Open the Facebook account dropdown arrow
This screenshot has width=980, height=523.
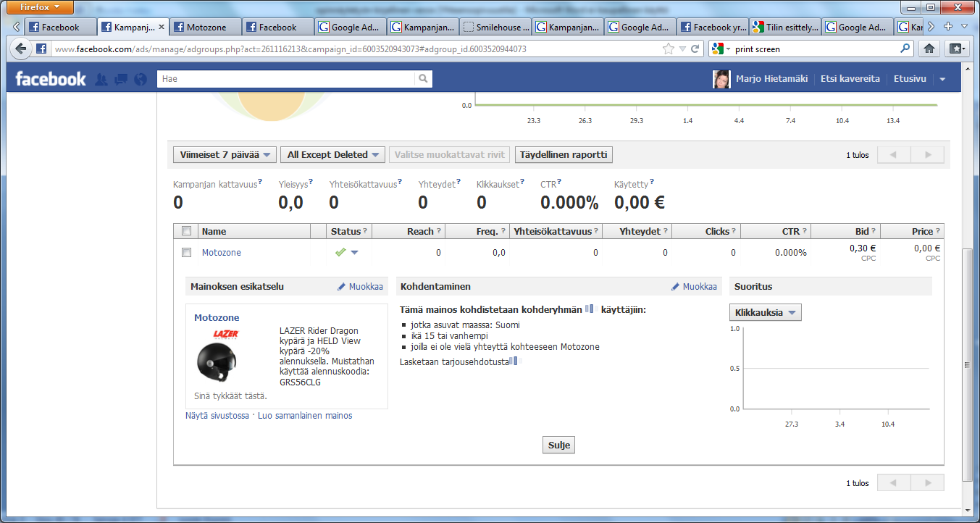(x=942, y=80)
